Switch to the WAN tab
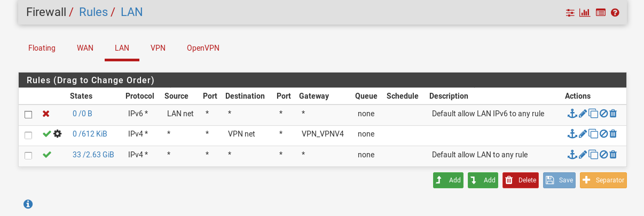 [x=85, y=48]
